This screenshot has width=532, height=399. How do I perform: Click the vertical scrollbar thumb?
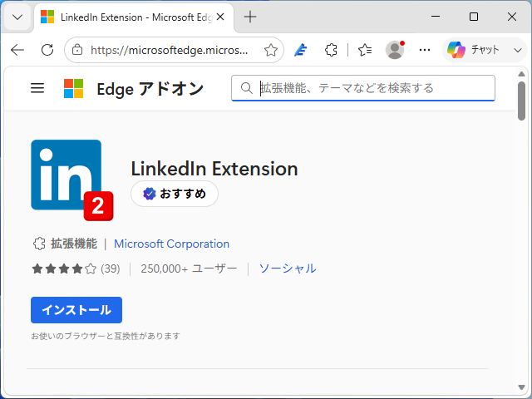pyautogui.click(x=521, y=101)
